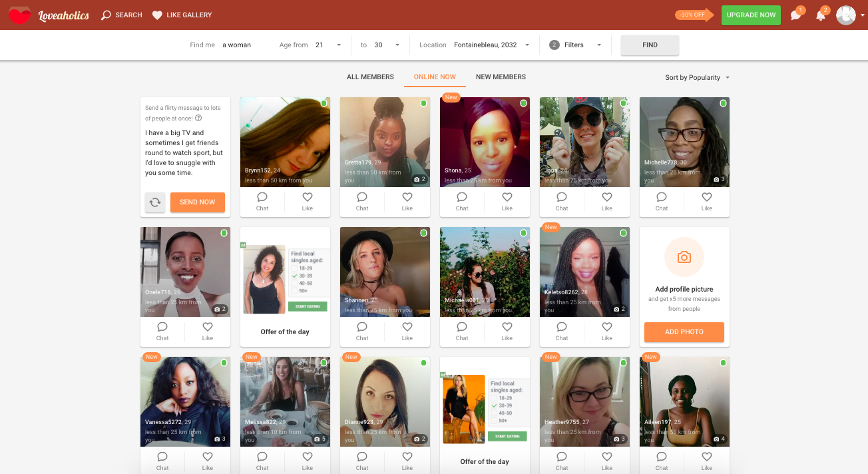868x474 pixels.
Task: Click the refresh flirty message icon
Action: (x=155, y=202)
